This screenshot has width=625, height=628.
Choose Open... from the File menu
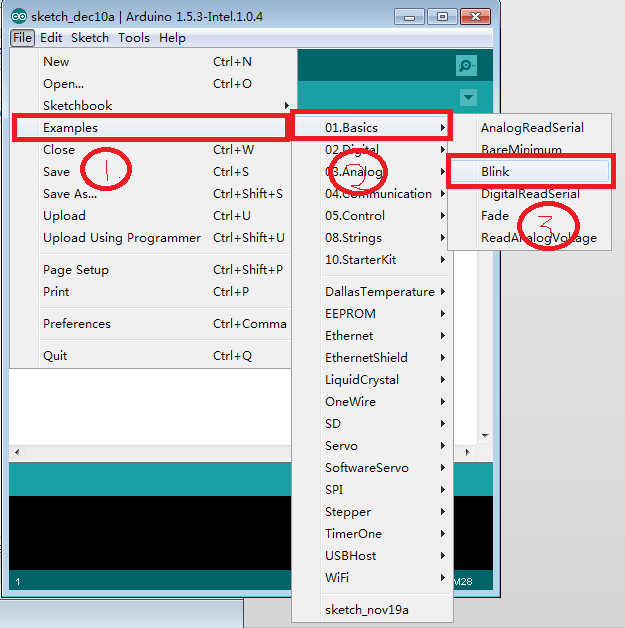[151, 84]
